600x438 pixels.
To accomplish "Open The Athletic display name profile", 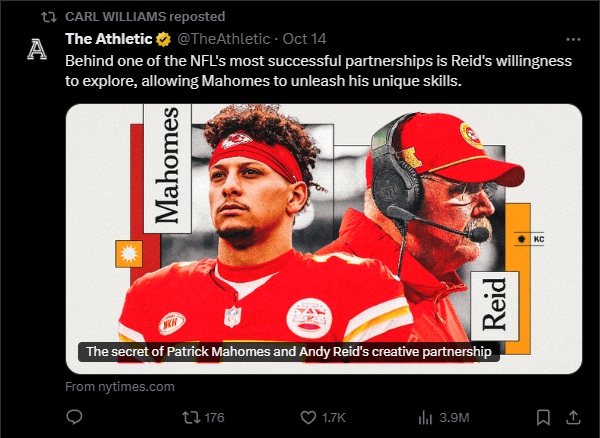I will [107, 39].
